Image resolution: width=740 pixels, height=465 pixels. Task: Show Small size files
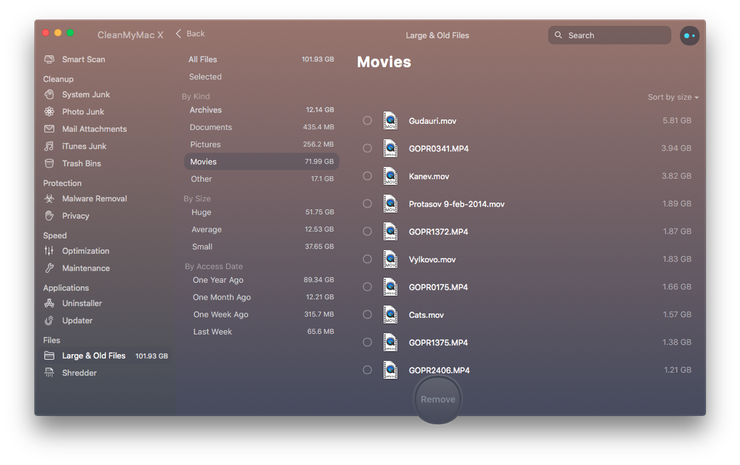coord(261,246)
